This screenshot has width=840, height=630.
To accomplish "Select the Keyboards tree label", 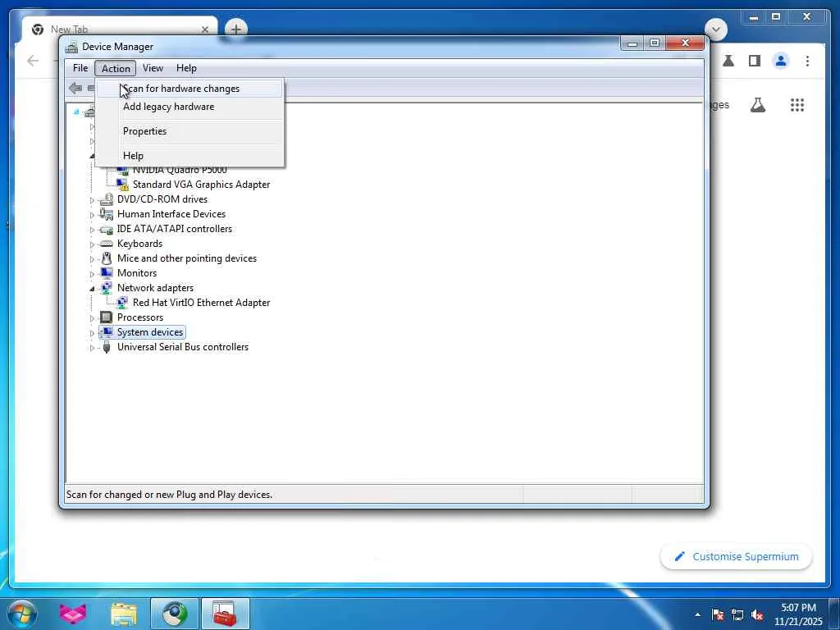I will [x=139, y=244].
